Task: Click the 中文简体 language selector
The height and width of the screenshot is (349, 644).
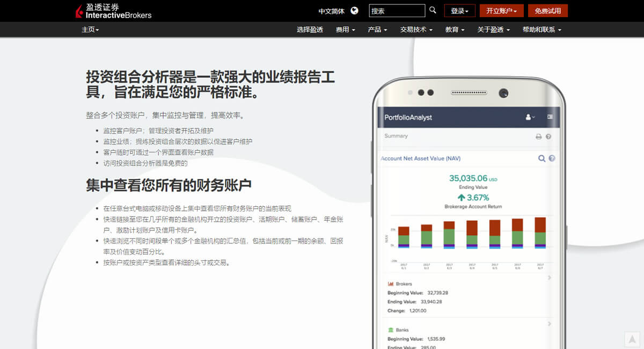Action: [331, 11]
